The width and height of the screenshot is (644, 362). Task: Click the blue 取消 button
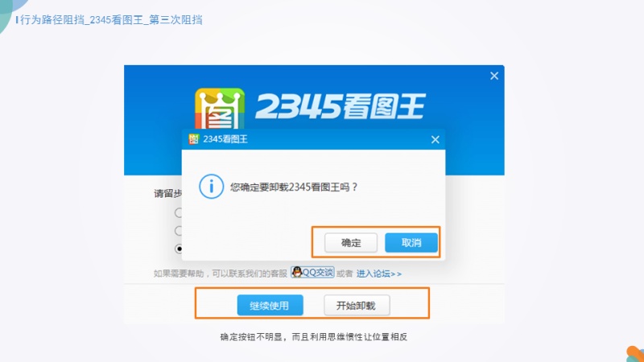[x=411, y=243]
